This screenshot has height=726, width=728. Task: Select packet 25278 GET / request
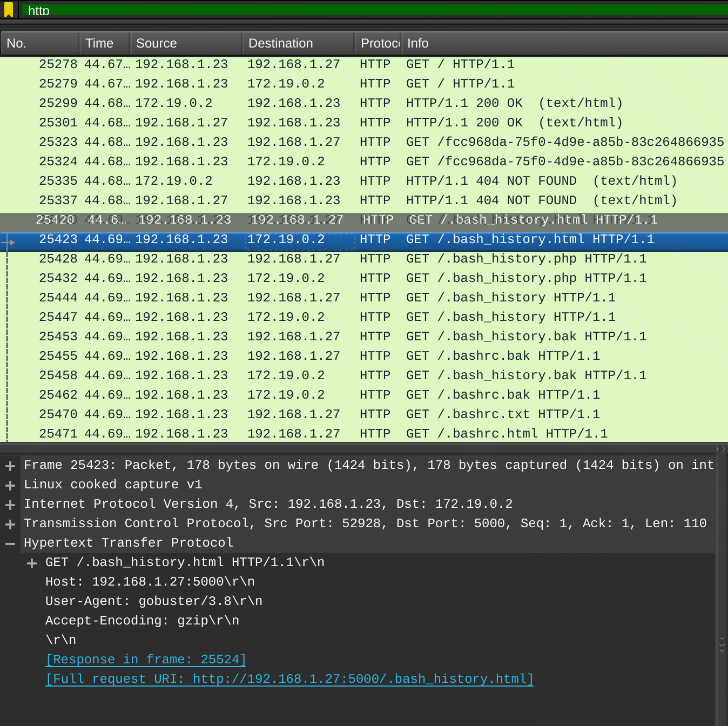point(324,64)
